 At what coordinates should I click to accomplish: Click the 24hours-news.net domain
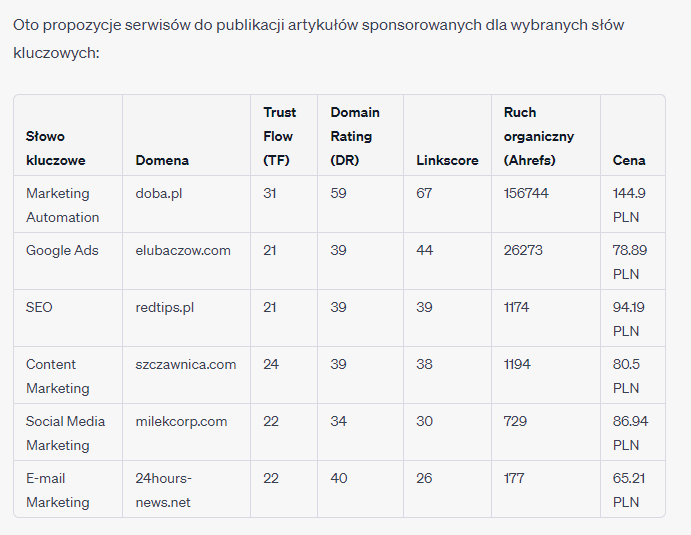click(x=164, y=490)
